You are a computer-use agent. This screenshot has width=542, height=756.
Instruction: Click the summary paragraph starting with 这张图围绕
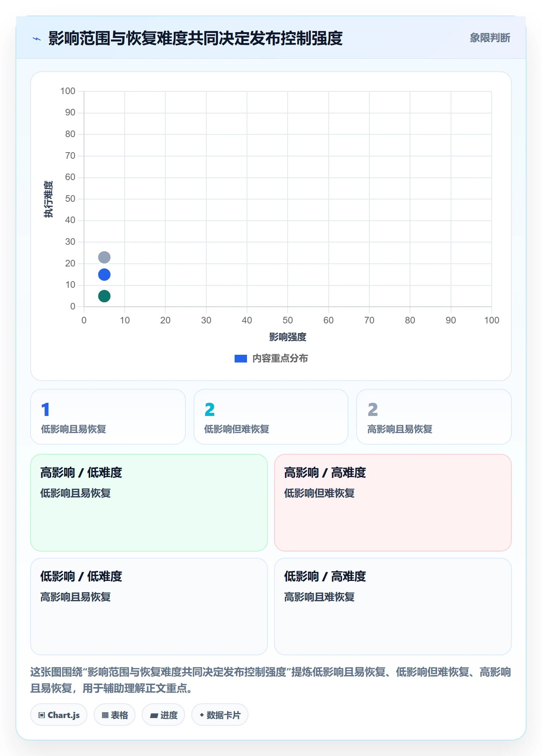(x=271, y=680)
